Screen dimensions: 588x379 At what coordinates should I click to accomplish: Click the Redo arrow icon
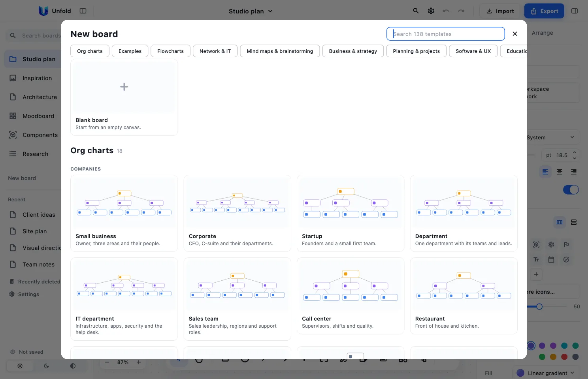pyautogui.click(x=461, y=11)
